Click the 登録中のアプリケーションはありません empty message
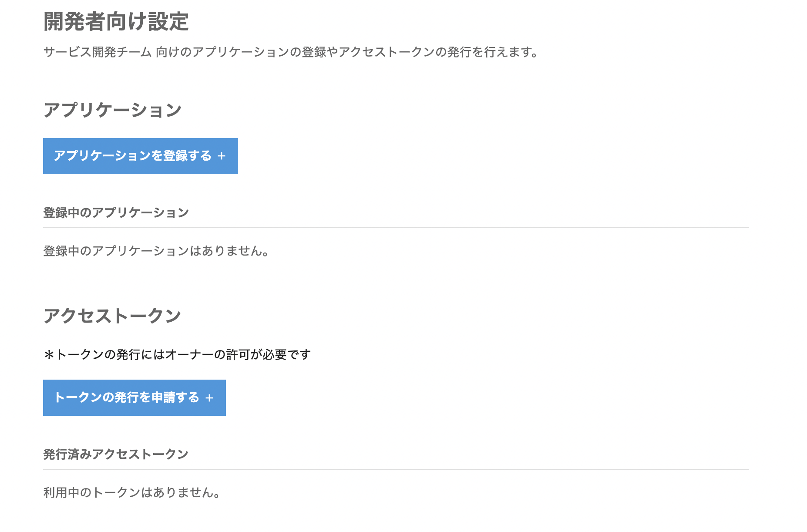807x532 pixels. point(157,251)
